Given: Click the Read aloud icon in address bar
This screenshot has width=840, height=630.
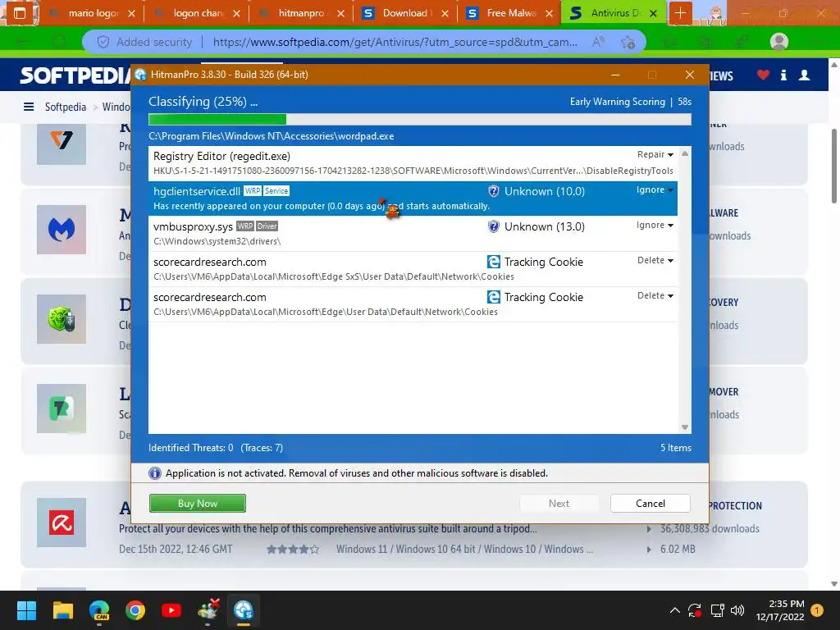Looking at the screenshot, I should 598,42.
